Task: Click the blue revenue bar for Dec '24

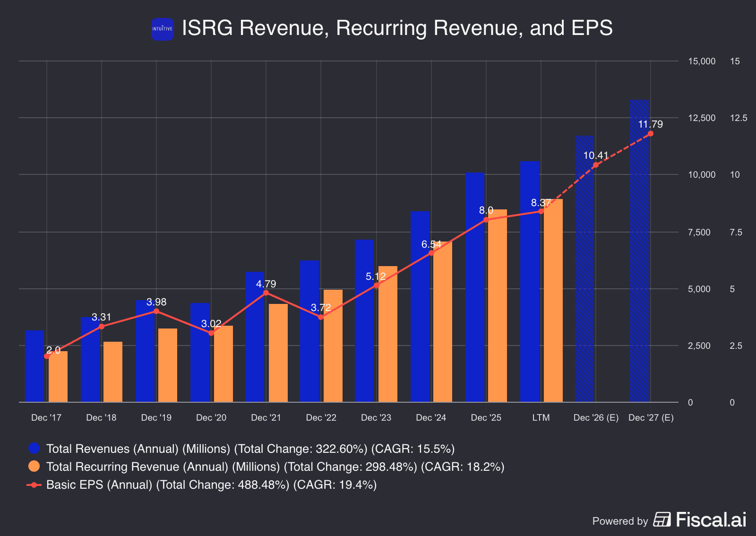Action: click(420, 307)
